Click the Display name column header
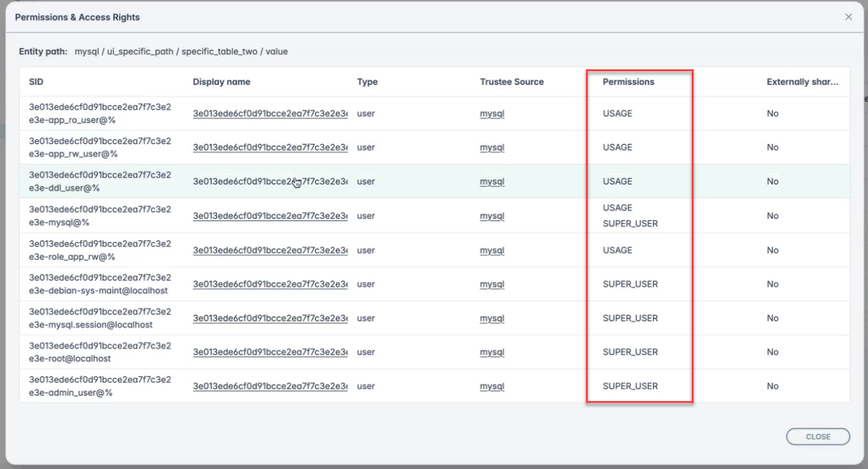 click(221, 82)
